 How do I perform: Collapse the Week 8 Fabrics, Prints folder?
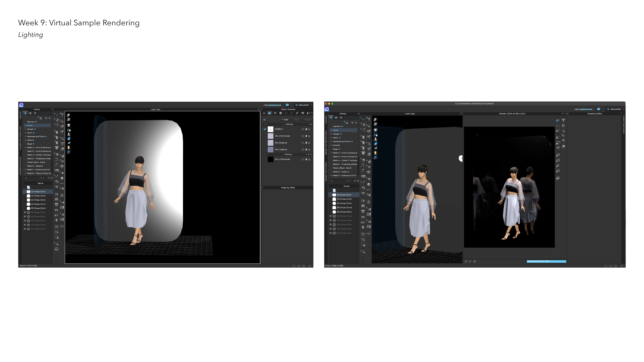[x=25, y=173]
